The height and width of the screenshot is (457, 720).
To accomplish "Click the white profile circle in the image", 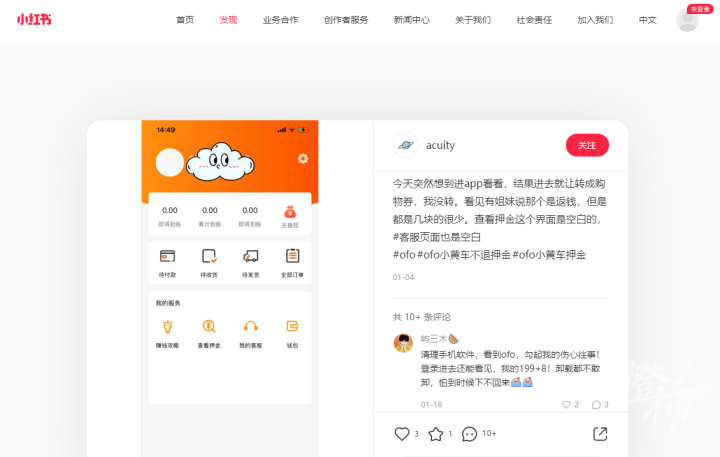I will point(169,162).
